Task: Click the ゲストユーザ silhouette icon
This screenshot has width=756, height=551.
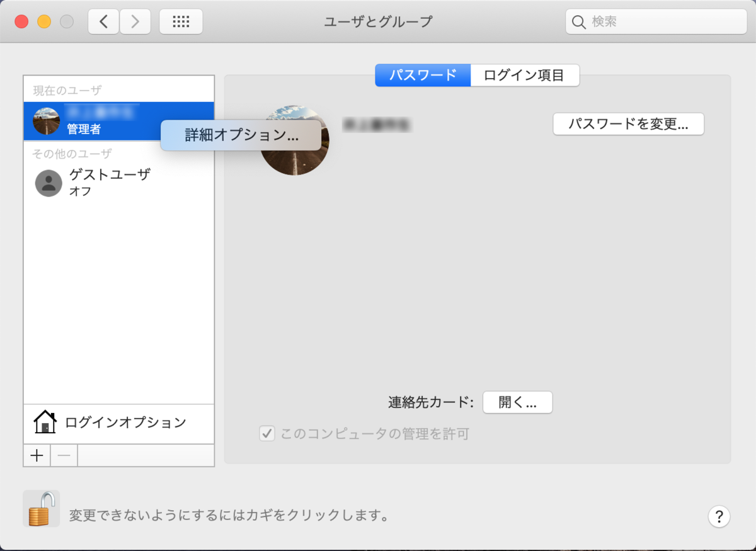Action: 49,183
